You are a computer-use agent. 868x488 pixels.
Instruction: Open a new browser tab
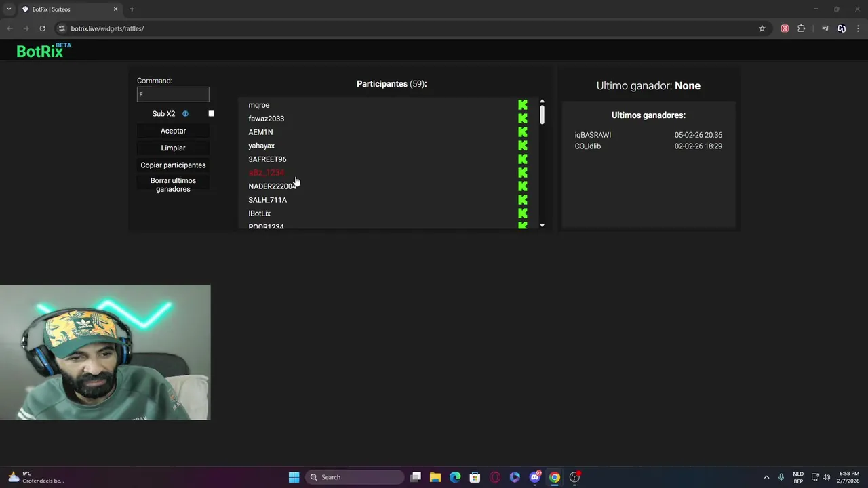coord(132,9)
